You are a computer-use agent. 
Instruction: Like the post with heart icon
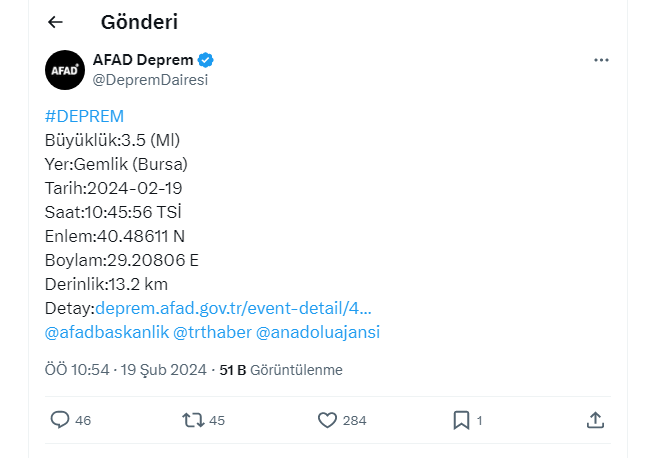click(327, 420)
